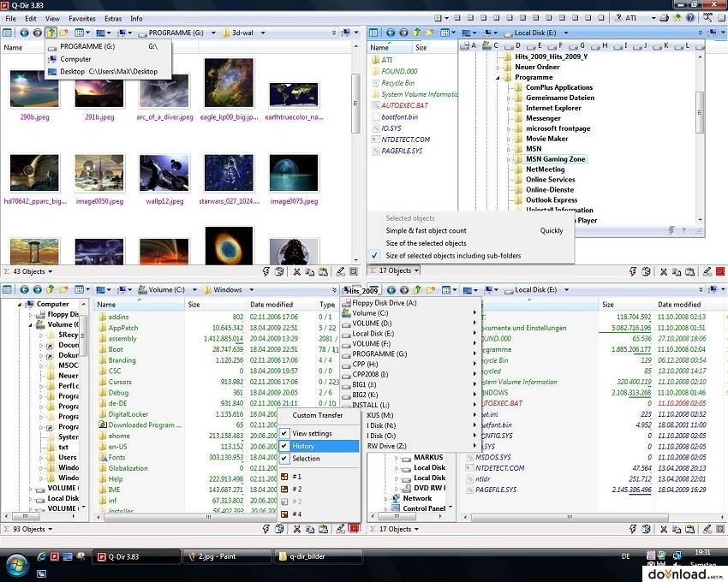Click the printer icon in main toolbar
Image resolution: width=728 pixels, height=582 pixels.
click(x=665, y=18)
